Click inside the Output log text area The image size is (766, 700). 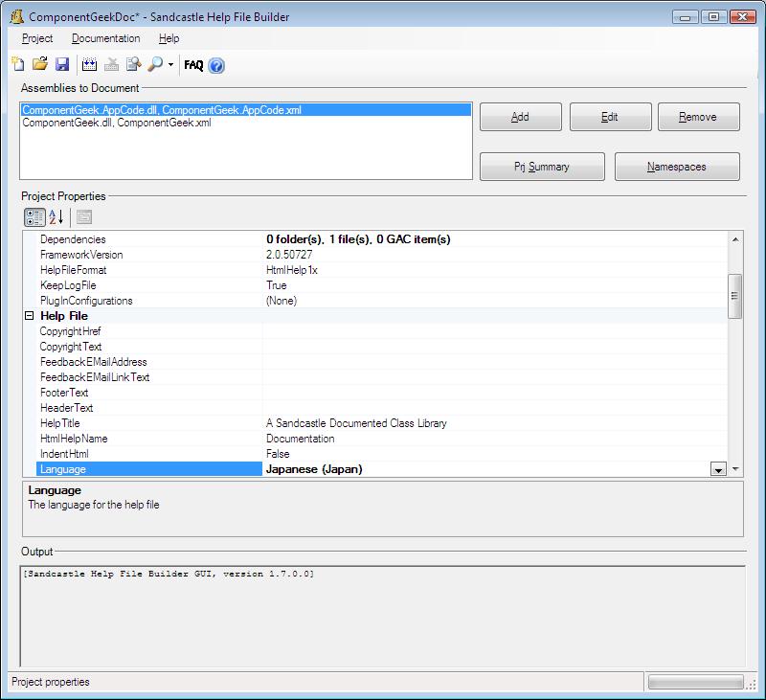(383, 617)
